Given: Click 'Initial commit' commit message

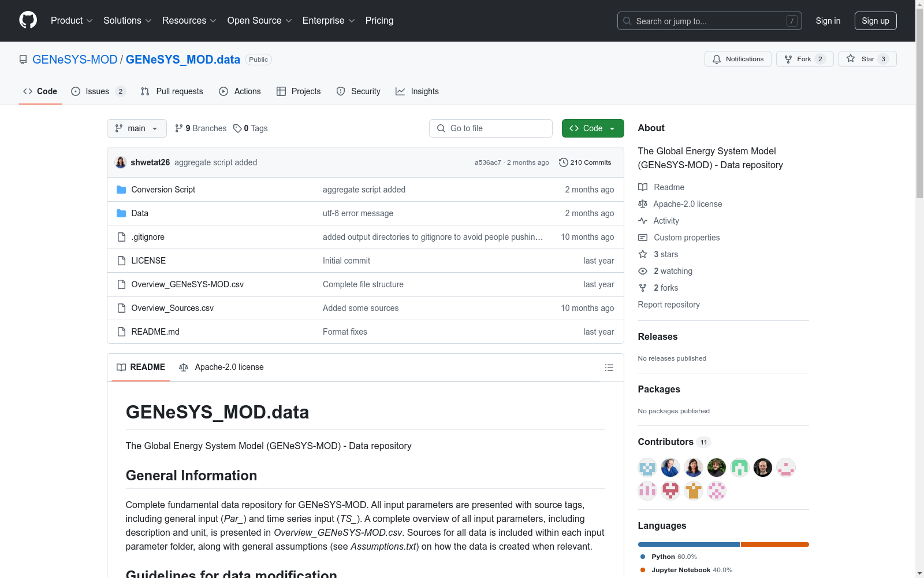Looking at the screenshot, I should click(x=346, y=261).
